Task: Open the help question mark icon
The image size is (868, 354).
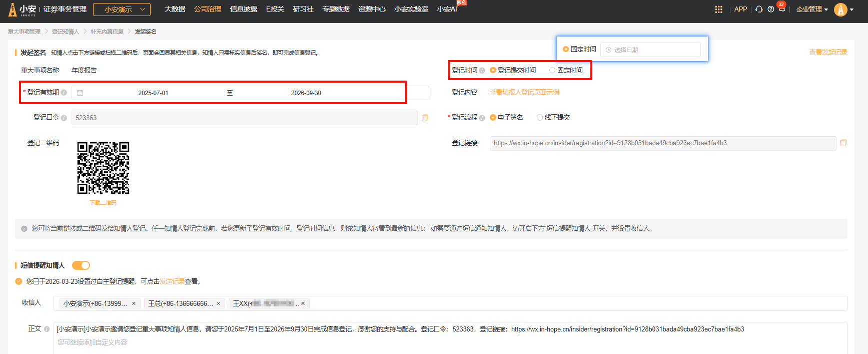Action: pos(770,10)
